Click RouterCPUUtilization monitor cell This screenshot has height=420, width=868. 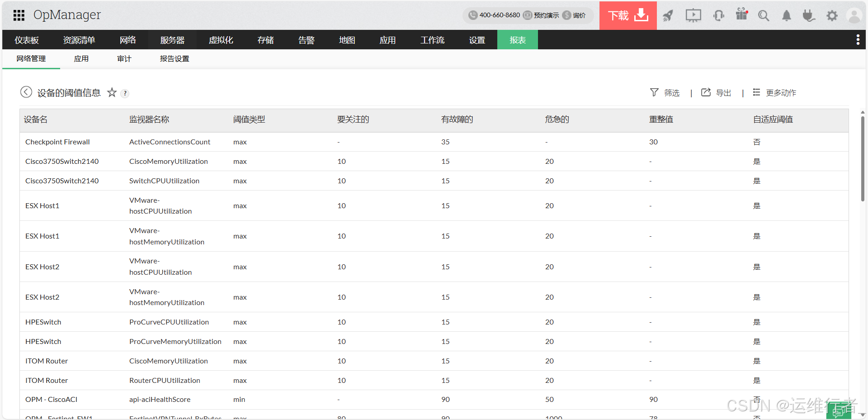click(x=165, y=381)
